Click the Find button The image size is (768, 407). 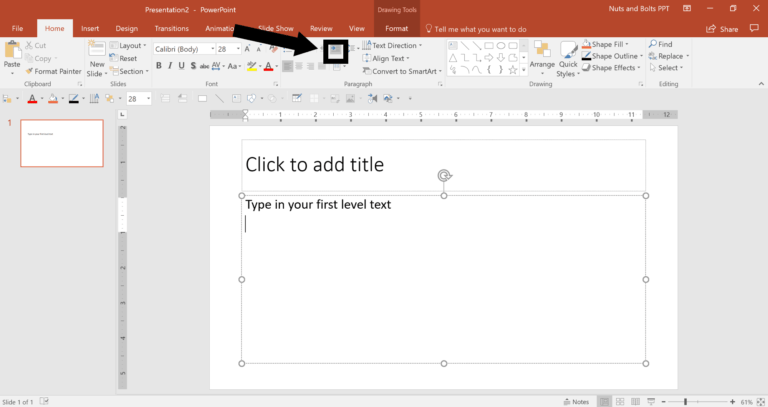(660, 44)
